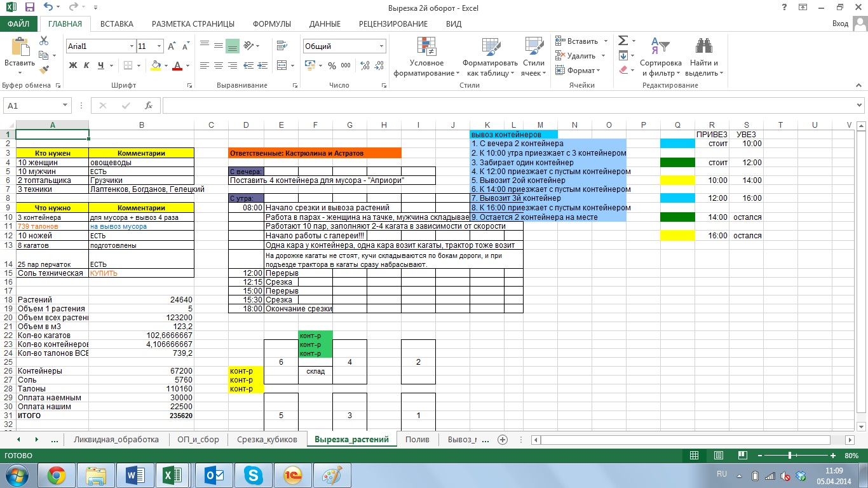Click the AutoSum sigma icon
This screenshot has height=488, width=868.
[623, 41]
